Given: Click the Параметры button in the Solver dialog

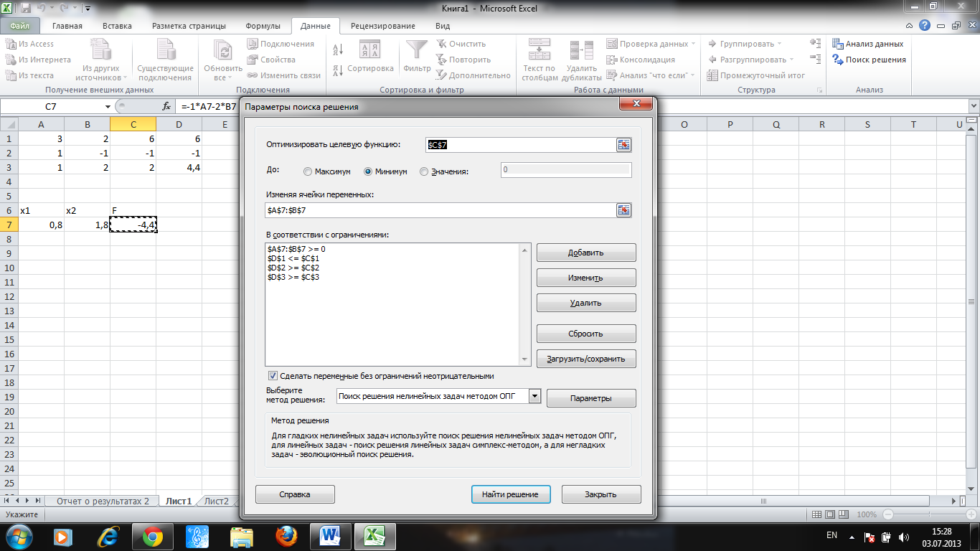Looking at the screenshot, I should (x=591, y=398).
